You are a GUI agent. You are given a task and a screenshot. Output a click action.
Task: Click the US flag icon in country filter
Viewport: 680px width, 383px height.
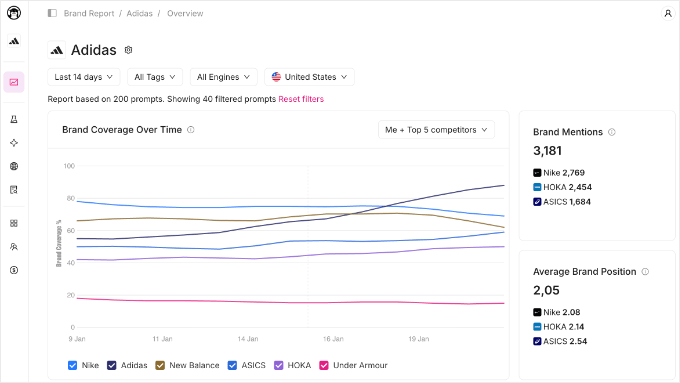click(276, 77)
